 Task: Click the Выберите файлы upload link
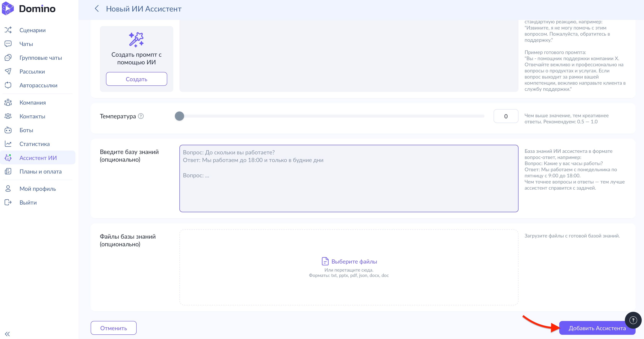pos(354,261)
